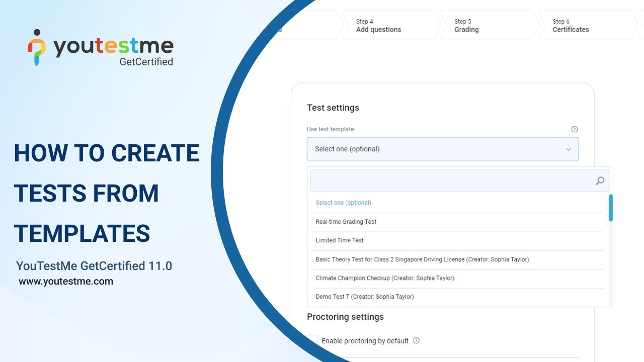Click the help icon next to Use test template
The width and height of the screenshot is (644, 362).
[575, 129]
